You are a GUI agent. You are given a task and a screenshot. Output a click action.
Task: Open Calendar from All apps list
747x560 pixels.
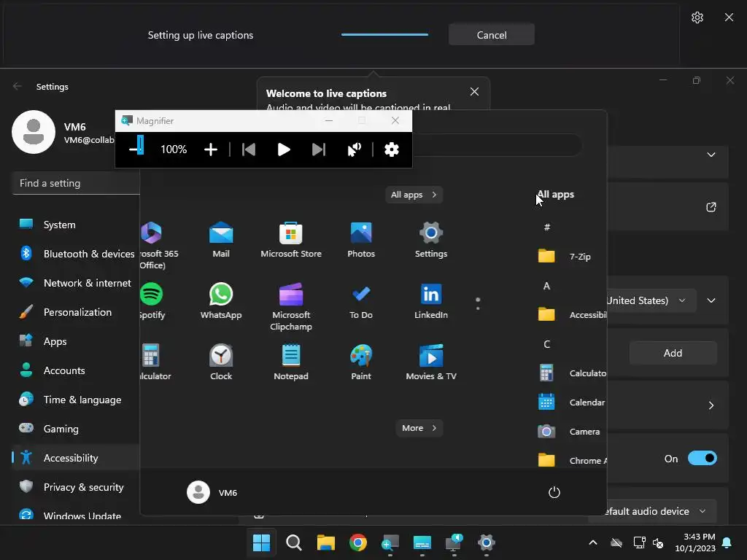(x=570, y=402)
